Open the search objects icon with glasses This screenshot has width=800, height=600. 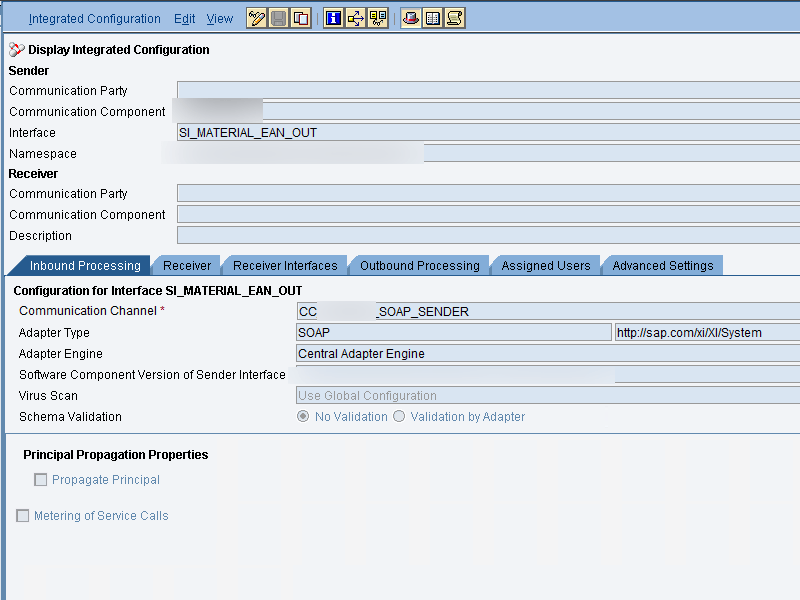[378, 17]
